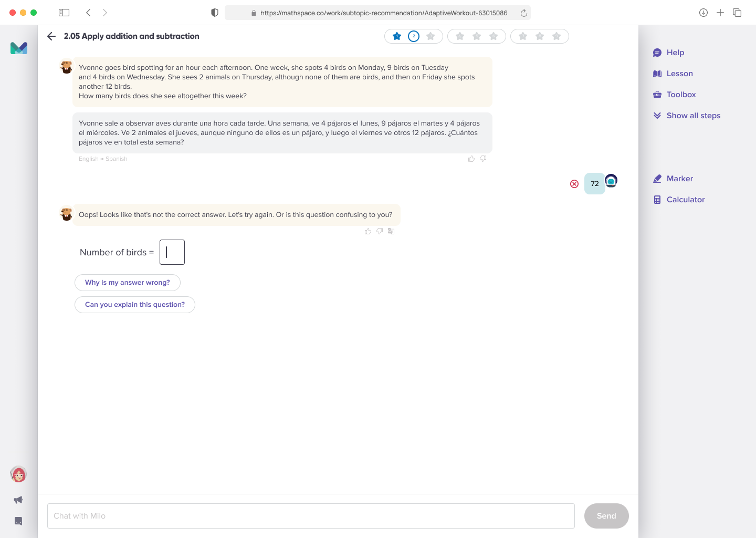Ask 'Can you explain this question?'
This screenshot has height=538, width=756.
pyautogui.click(x=135, y=305)
